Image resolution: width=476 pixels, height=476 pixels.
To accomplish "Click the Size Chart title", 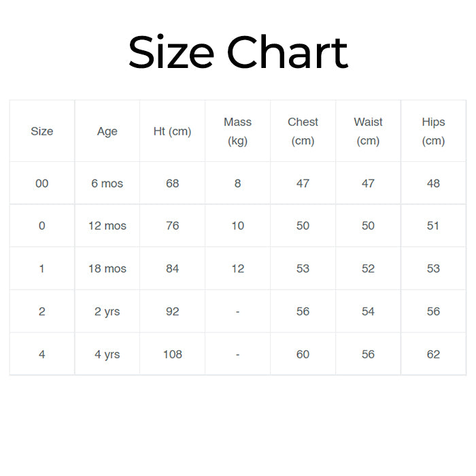I will 238,53.
